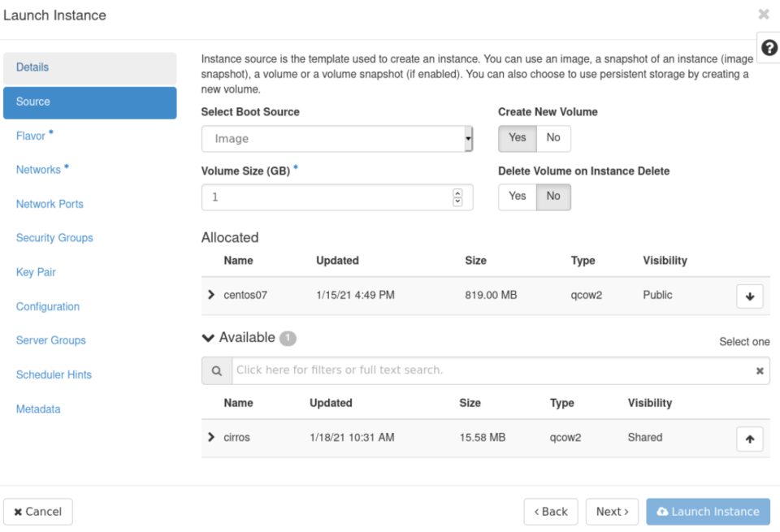Clear the filter search with the x icon

[x=760, y=370]
